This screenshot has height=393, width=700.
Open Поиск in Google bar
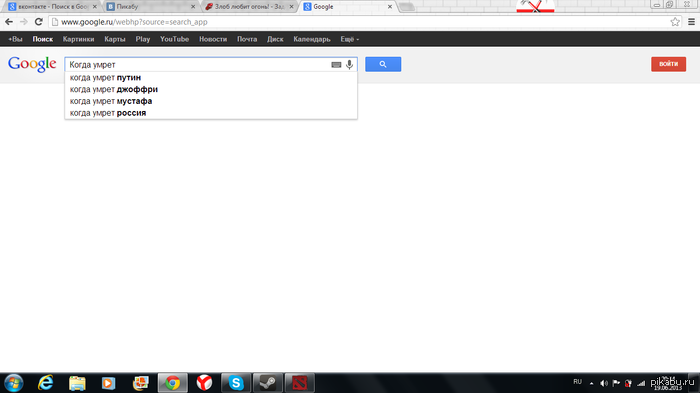43,39
